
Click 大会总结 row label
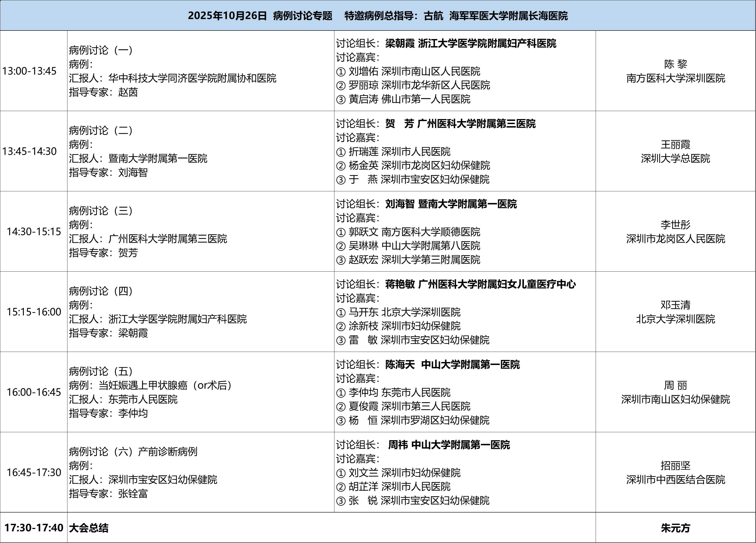(89, 528)
